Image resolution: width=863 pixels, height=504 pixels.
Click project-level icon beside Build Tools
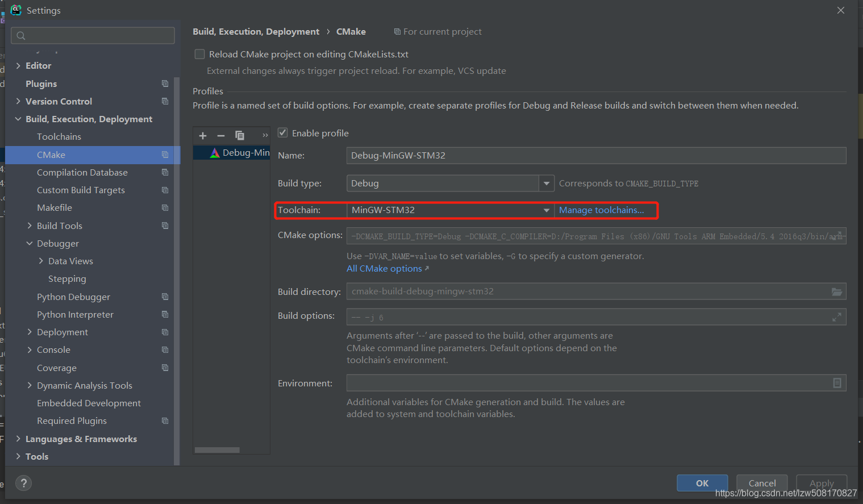click(165, 226)
